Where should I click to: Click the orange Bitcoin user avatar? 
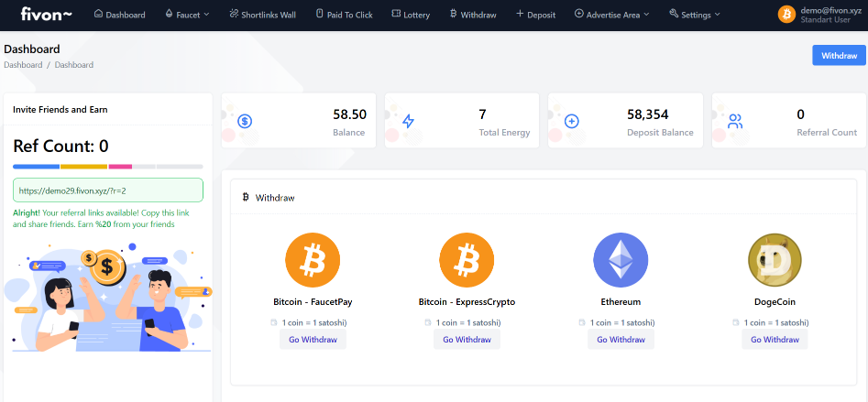coord(786,15)
